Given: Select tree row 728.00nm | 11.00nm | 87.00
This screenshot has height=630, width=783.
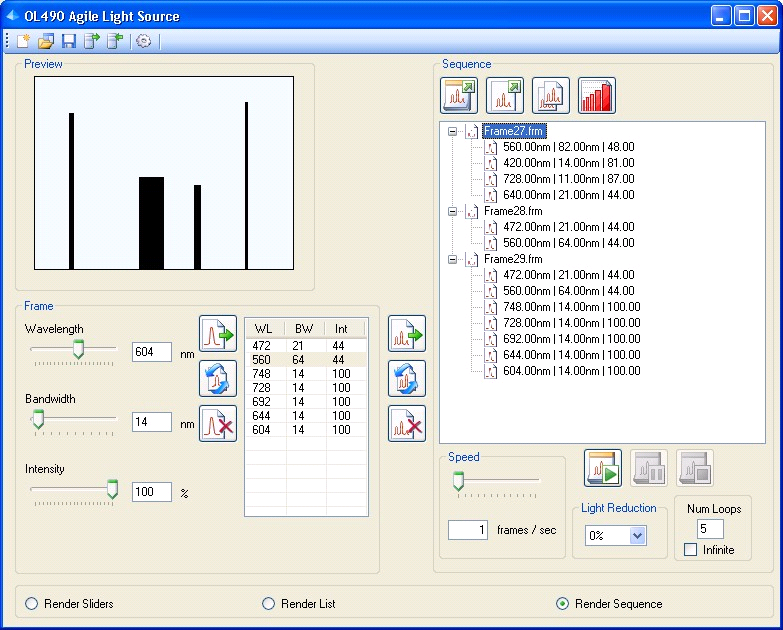Looking at the screenshot, I should coord(569,179).
